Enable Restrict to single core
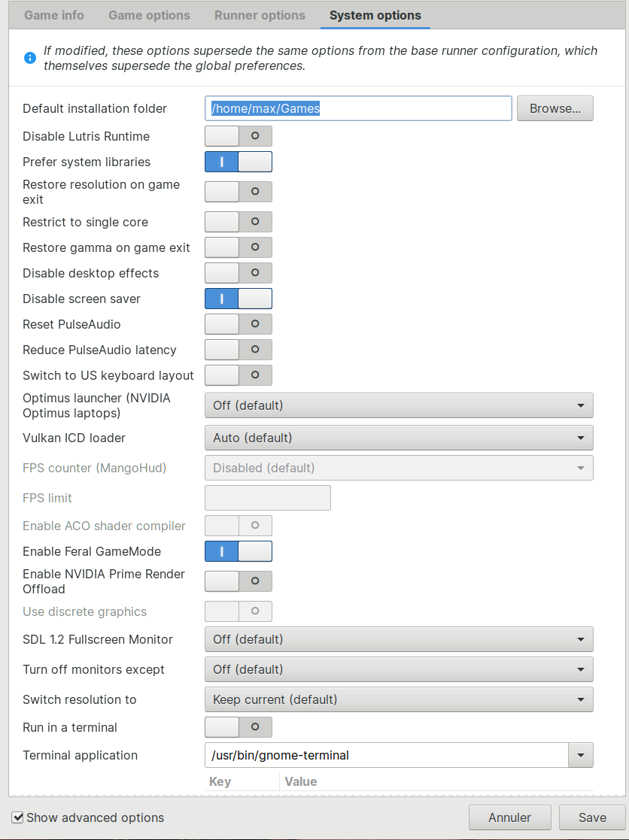The width and height of the screenshot is (629, 840). coord(238,222)
